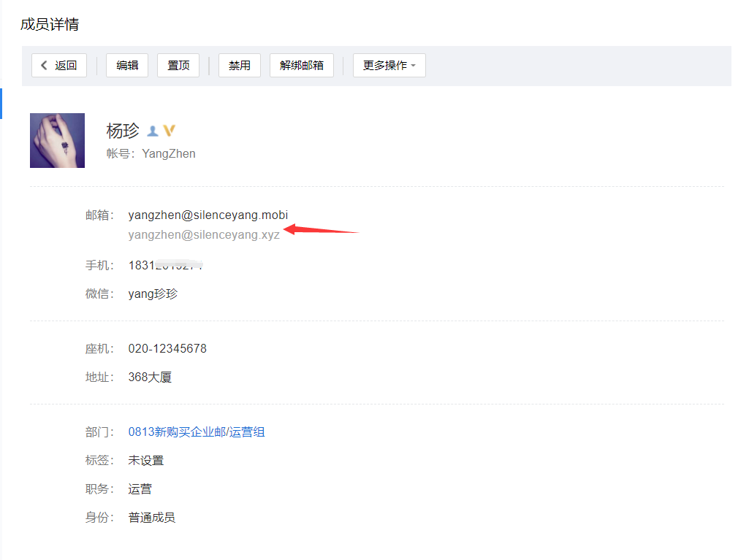Open the 0813新购买企业邮/运营组 department link
The height and width of the screenshot is (560, 749).
pos(197,431)
